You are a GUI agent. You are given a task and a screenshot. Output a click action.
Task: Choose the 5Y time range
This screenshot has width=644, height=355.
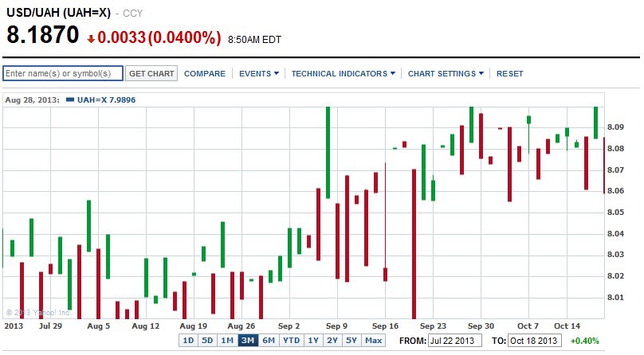[x=351, y=341]
